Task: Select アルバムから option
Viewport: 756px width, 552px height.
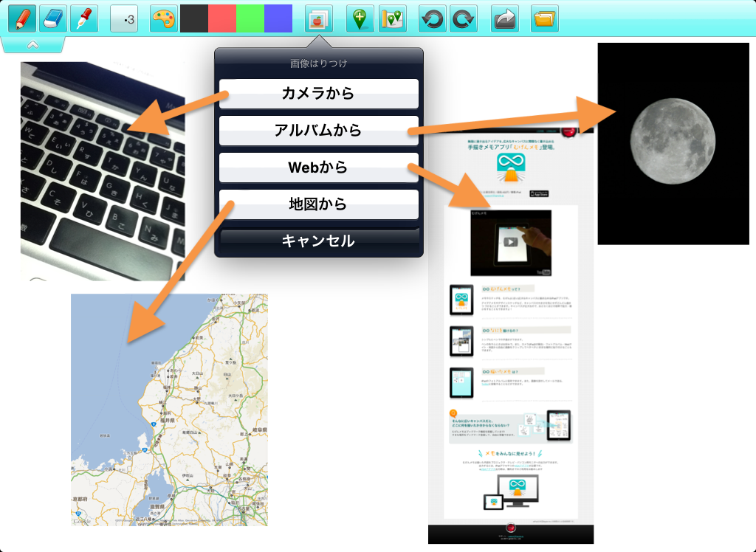Action: (318, 131)
